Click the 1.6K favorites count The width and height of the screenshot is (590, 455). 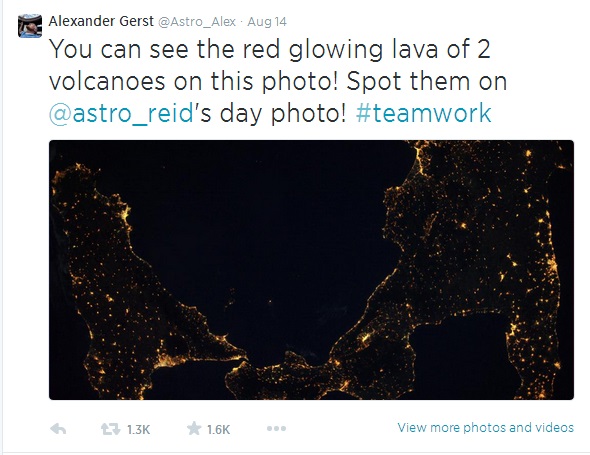(x=219, y=429)
